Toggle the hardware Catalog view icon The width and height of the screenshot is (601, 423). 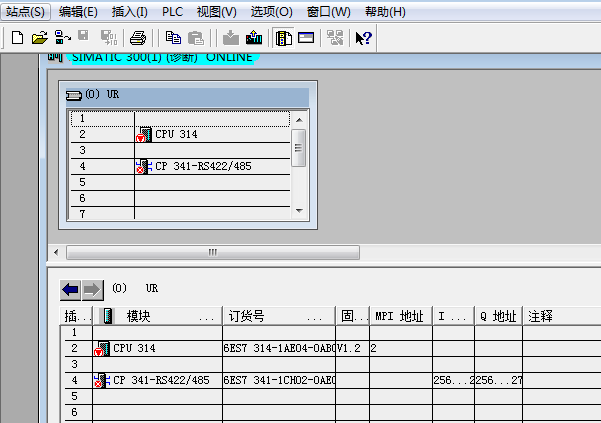click(284, 38)
